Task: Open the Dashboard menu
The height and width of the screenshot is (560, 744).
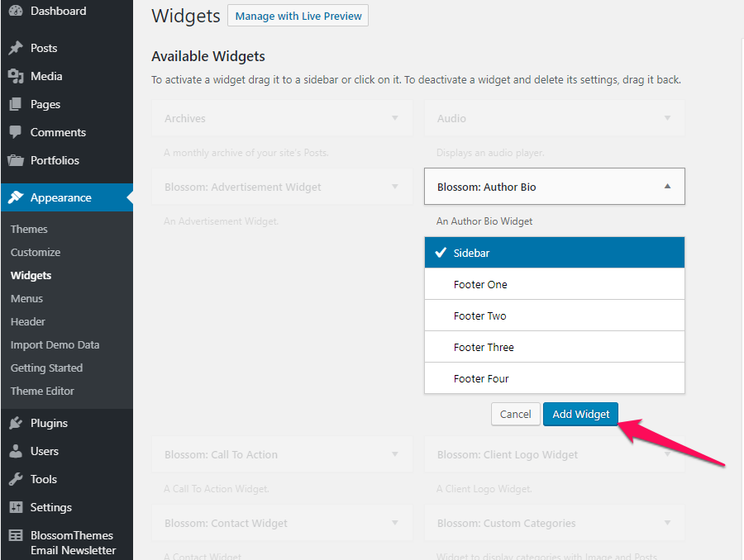Action: pos(59,11)
